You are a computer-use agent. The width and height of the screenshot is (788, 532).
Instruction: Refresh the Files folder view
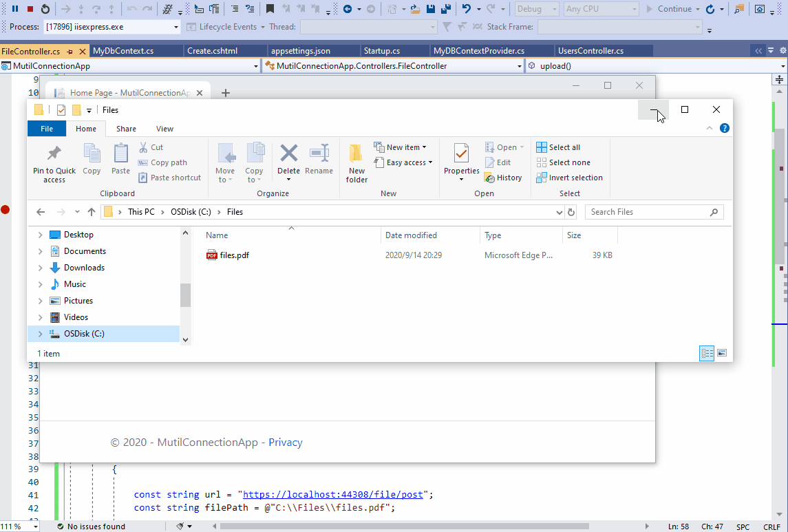pyautogui.click(x=571, y=212)
